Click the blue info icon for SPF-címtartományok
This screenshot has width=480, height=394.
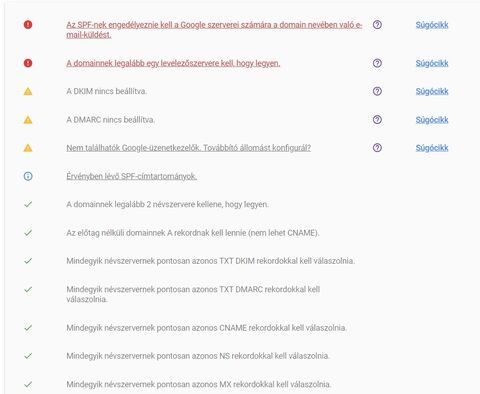pyautogui.click(x=28, y=176)
